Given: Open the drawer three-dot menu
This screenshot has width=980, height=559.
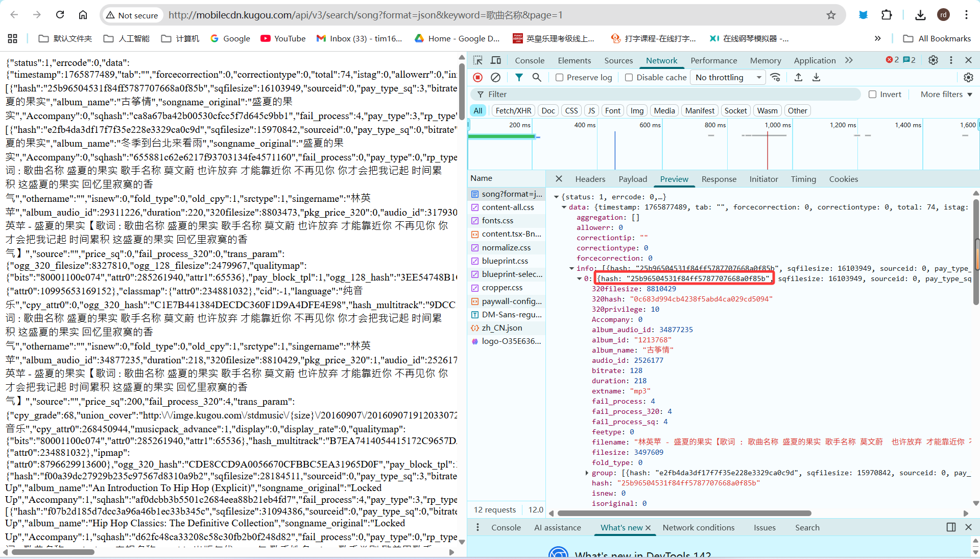Looking at the screenshot, I should pyautogui.click(x=477, y=527).
